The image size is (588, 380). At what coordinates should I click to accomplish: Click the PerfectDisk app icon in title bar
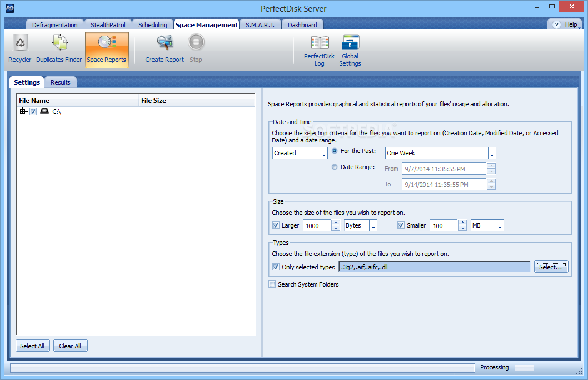click(10, 8)
